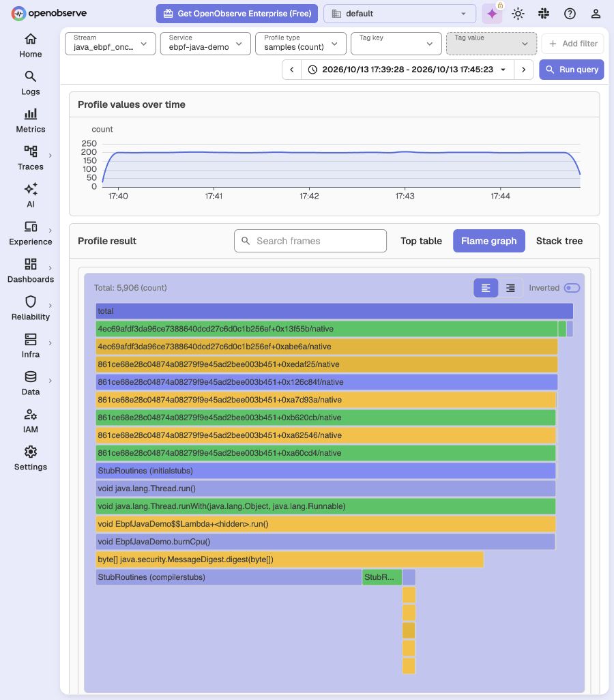Select frame ending +0xabe6a/native
The height and width of the screenshot is (700, 614).
326,347
